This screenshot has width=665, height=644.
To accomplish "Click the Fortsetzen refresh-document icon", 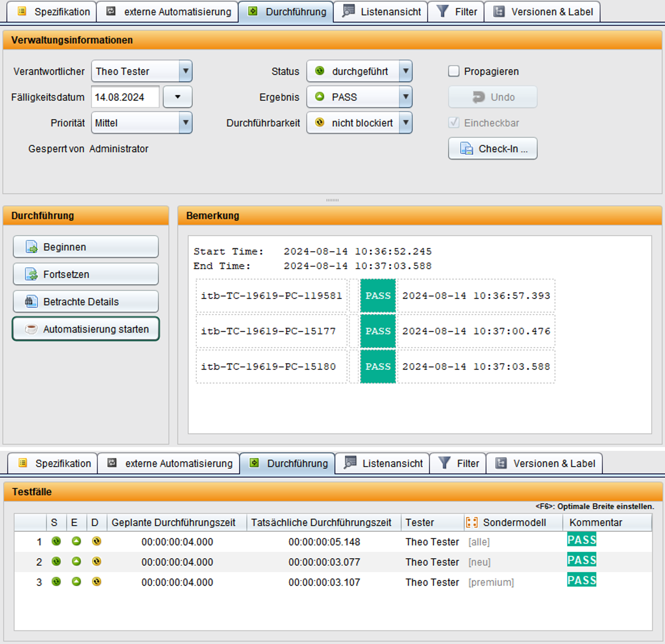I will pyautogui.click(x=32, y=274).
